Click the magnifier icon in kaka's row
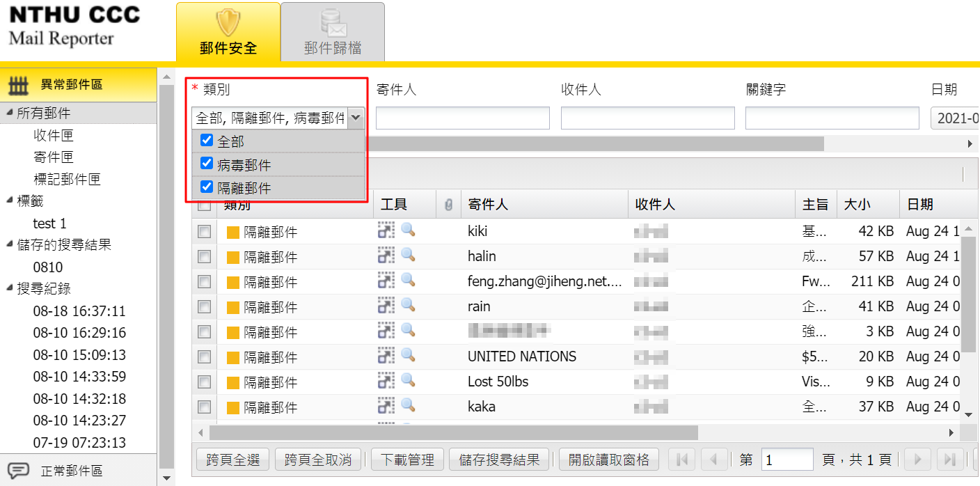Viewport: 980px width, 486px height. [409, 406]
